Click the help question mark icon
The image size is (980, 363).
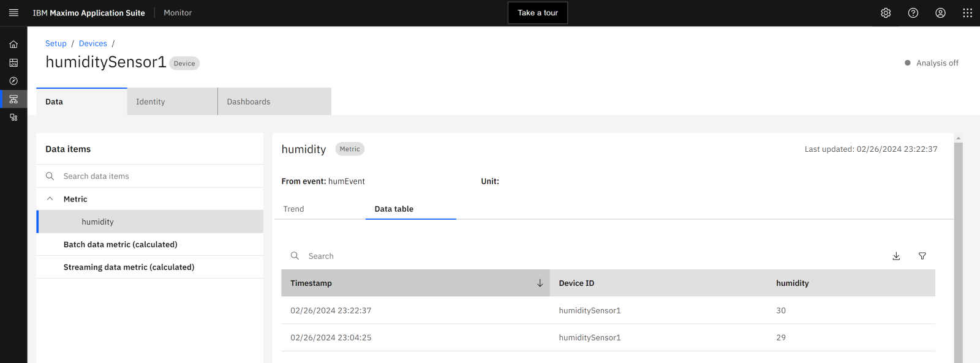tap(913, 13)
